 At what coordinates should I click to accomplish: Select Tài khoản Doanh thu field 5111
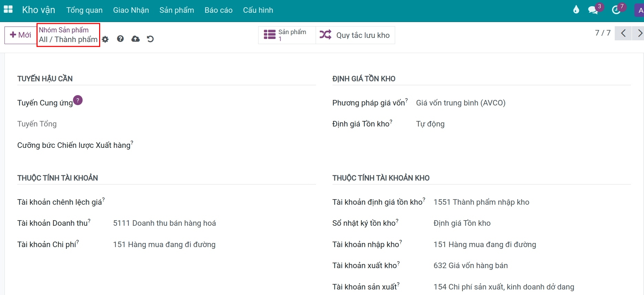pyautogui.click(x=165, y=223)
